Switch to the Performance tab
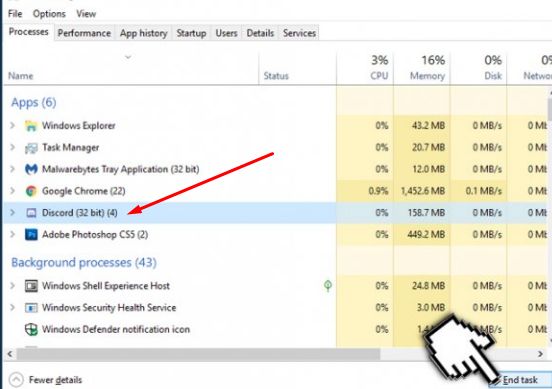 click(84, 33)
